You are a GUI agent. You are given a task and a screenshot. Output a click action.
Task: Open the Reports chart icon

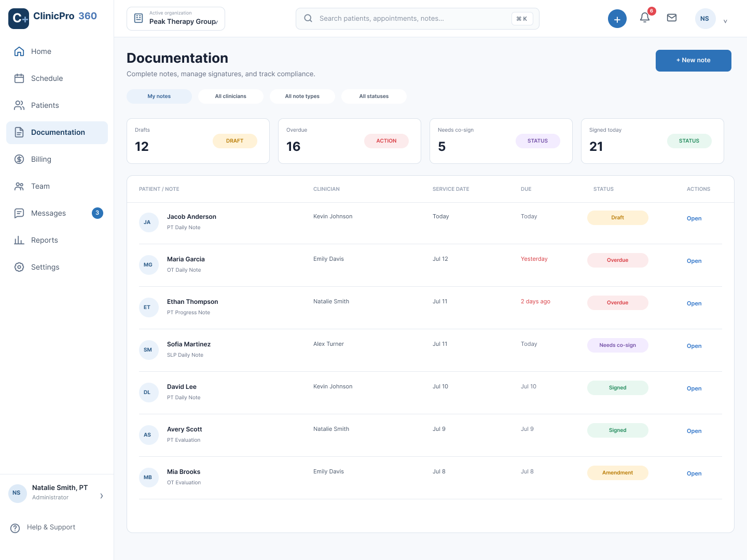coord(19,240)
